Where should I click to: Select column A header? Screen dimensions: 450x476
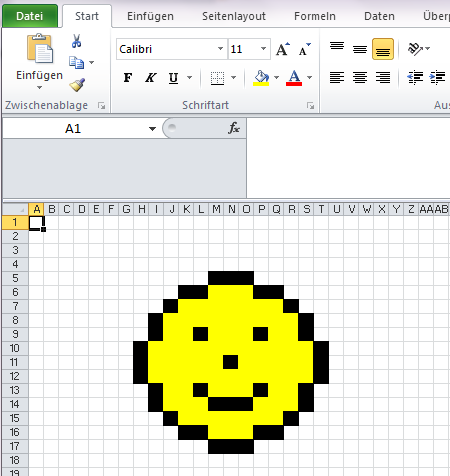point(37,209)
